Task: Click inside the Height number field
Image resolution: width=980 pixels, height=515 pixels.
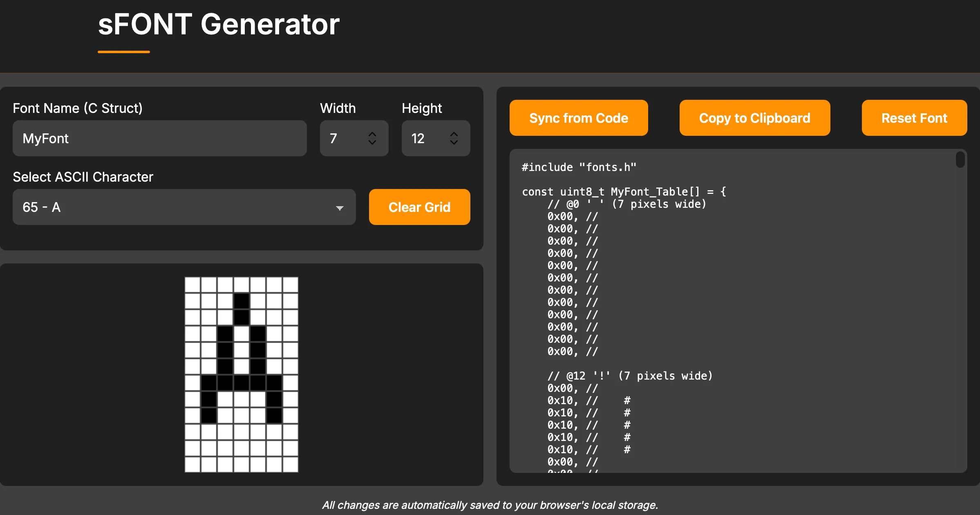Action: pyautogui.click(x=425, y=138)
